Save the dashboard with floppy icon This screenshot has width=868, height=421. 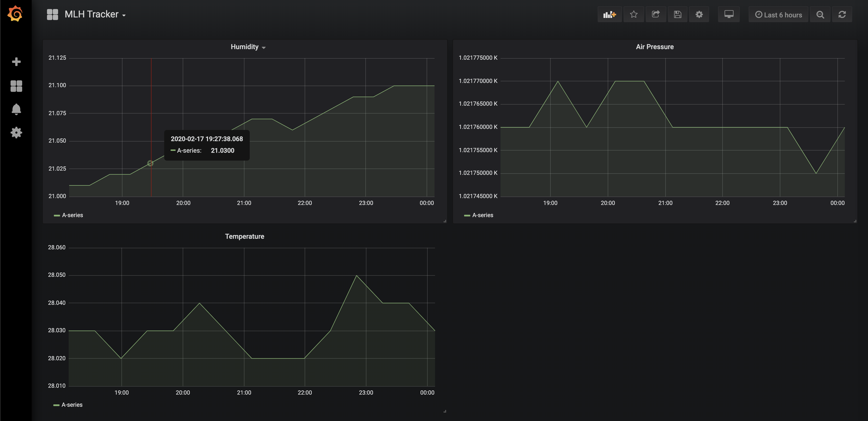point(677,15)
